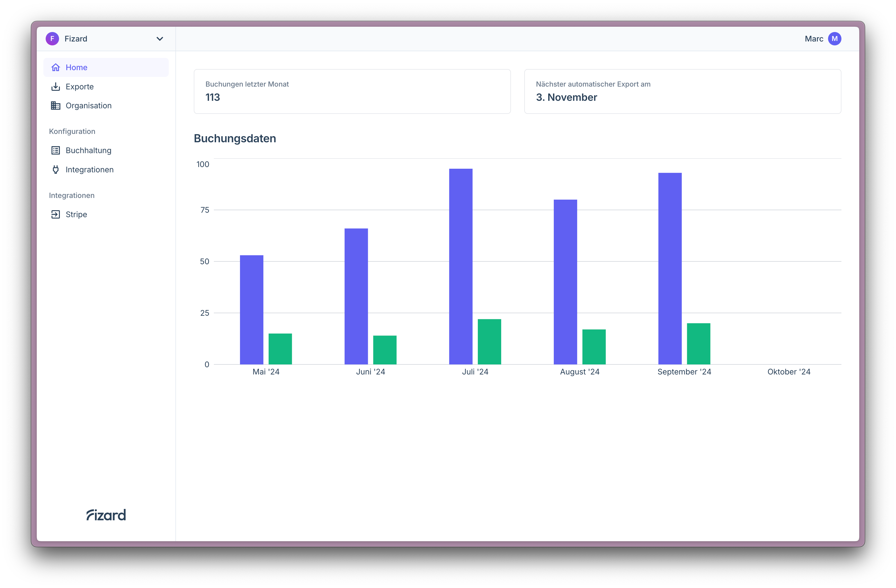896x588 pixels.
Task: Select the Nächster automatischer Export card
Action: 682,92
